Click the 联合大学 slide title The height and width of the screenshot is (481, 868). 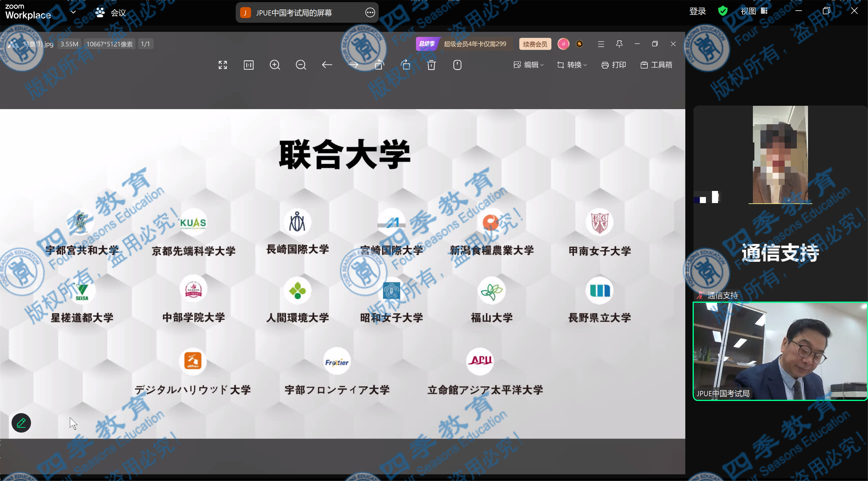click(344, 154)
